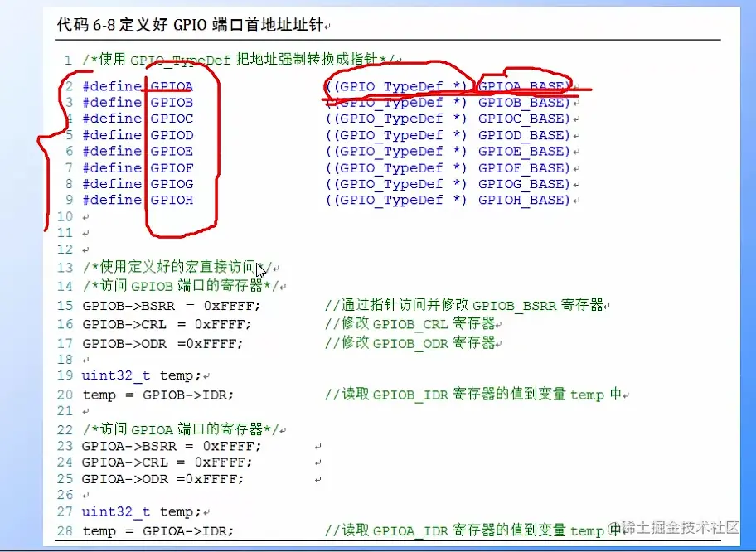Click the code "GPIOB->ODR =0xFFFF;"
This screenshot has width=756, height=552.
coord(162,344)
